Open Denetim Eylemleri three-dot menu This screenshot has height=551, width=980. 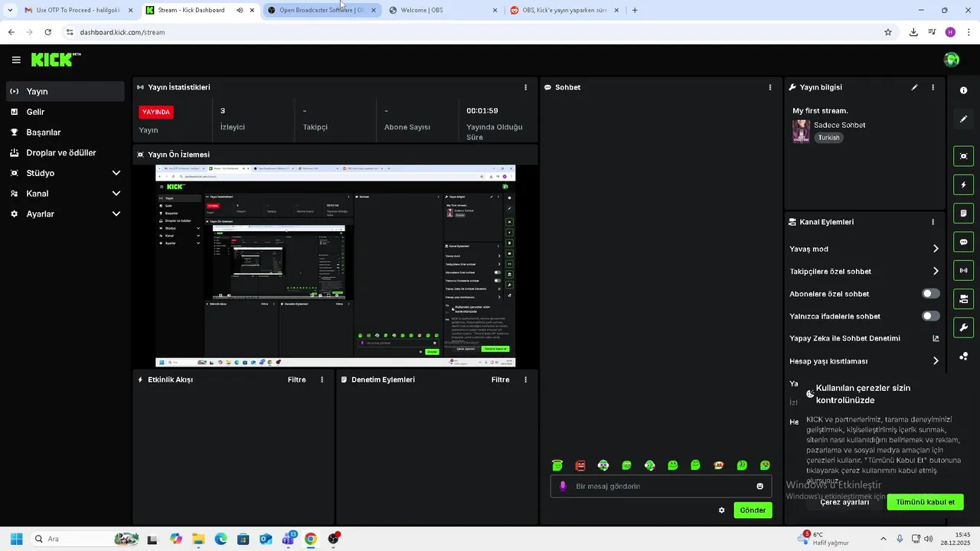click(525, 380)
